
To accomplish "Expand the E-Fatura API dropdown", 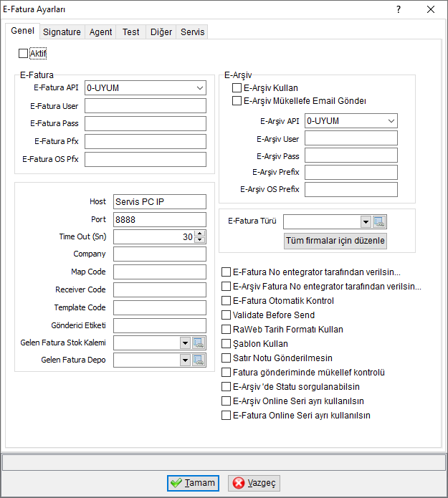I will click(x=200, y=88).
